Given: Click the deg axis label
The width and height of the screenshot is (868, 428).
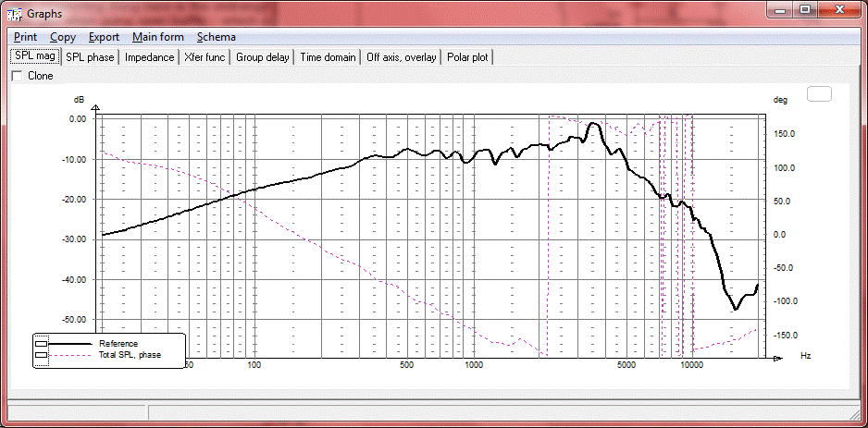Looking at the screenshot, I should coord(780,100).
